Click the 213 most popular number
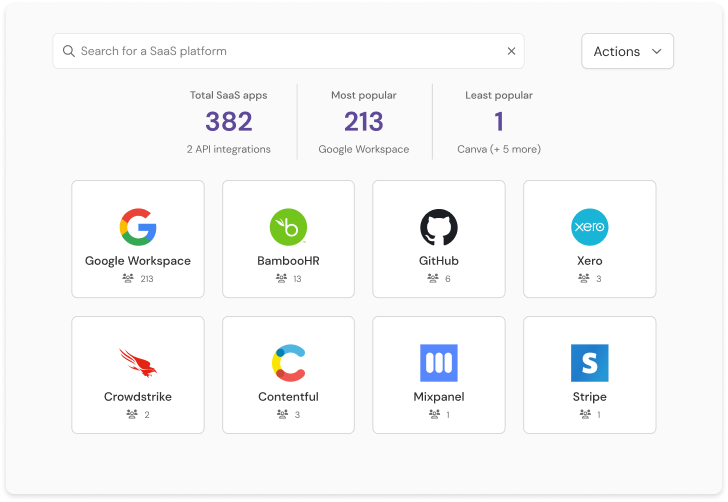Screen dimensions: 728x502 pos(364,122)
